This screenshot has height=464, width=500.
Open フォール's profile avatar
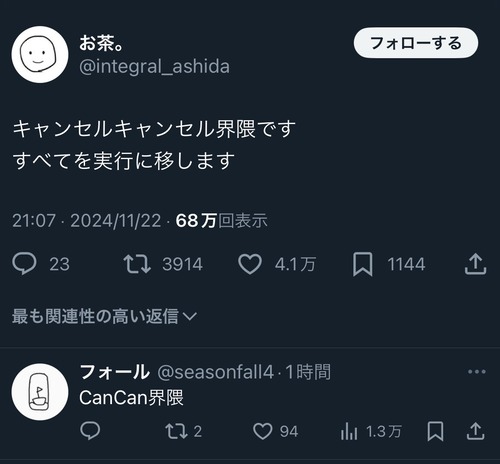click(x=40, y=392)
